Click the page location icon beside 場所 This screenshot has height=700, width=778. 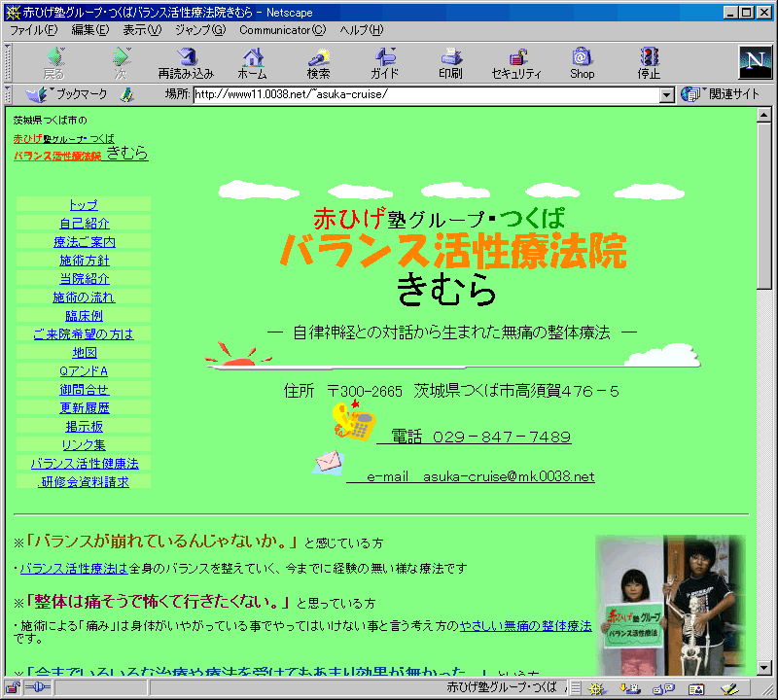(127, 94)
